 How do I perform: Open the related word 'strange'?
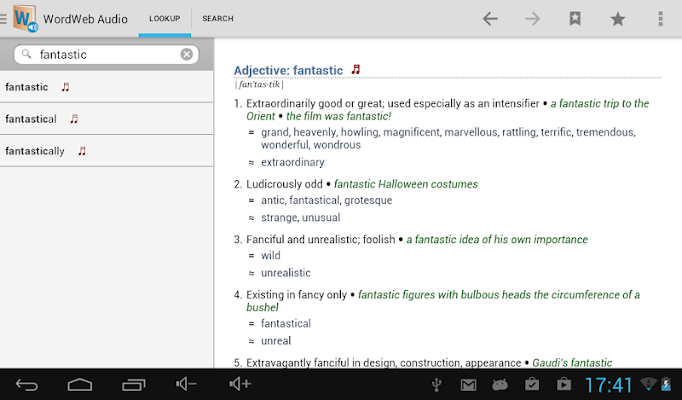(x=278, y=217)
